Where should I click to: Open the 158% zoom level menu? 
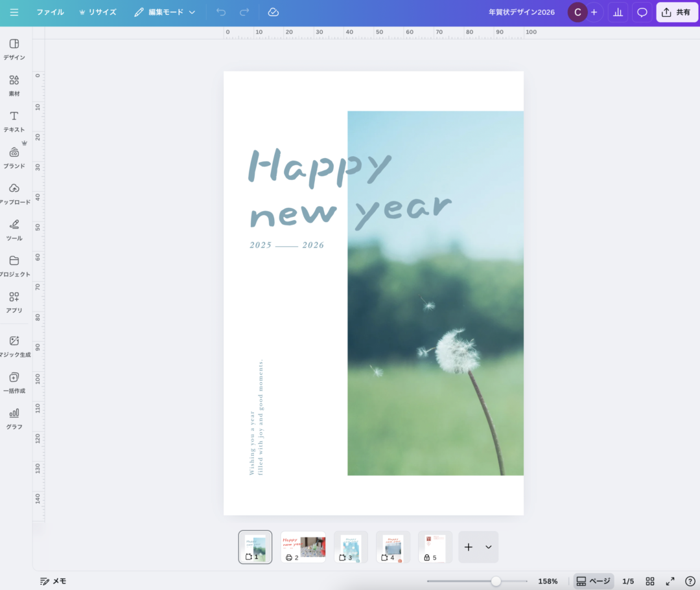point(548,581)
